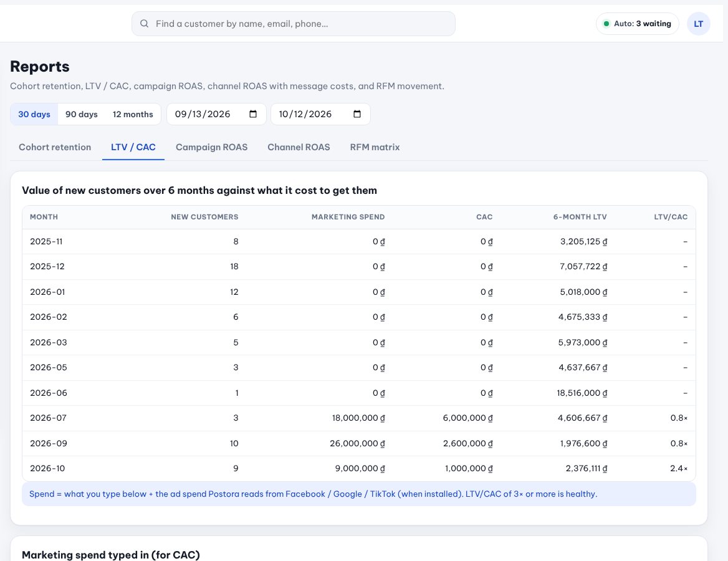Select the 30 days range
The image size is (728, 561).
tap(34, 114)
